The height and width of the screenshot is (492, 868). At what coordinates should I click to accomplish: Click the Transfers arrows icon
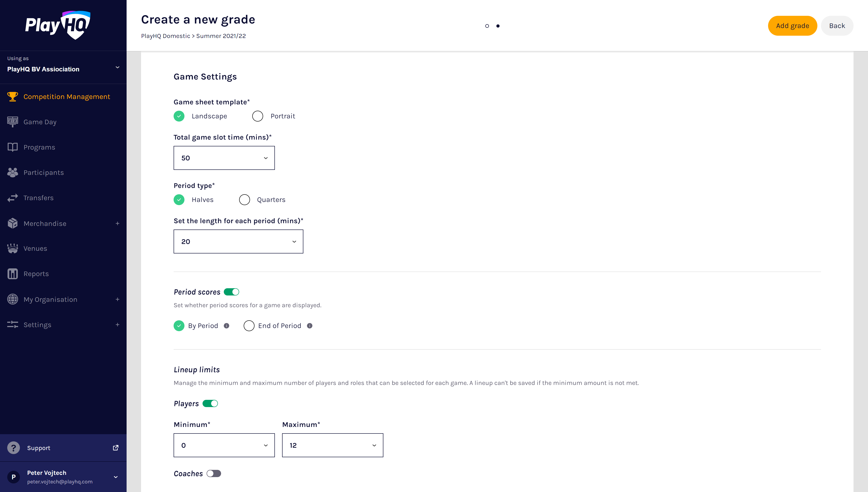click(x=12, y=198)
